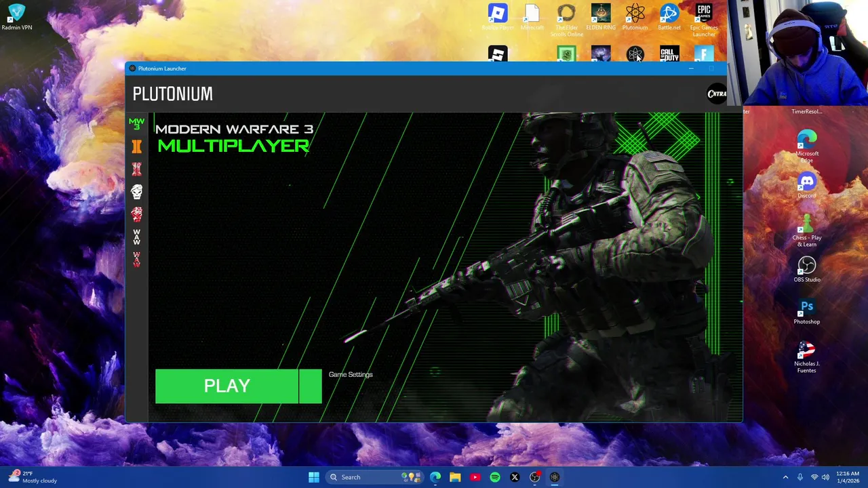Open the Wi-Fi network tray icon
Image resolution: width=868 pixels, height=488 pixels.
pos(814,477)
